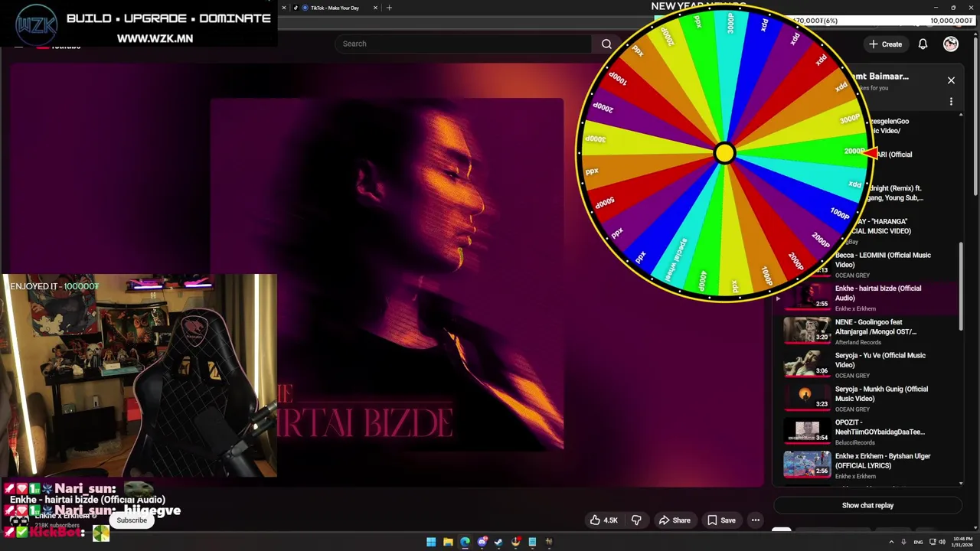Save the video to a playlist
Image resolution: width=980 pixels, height=551 pixels.
coord(721,520)
